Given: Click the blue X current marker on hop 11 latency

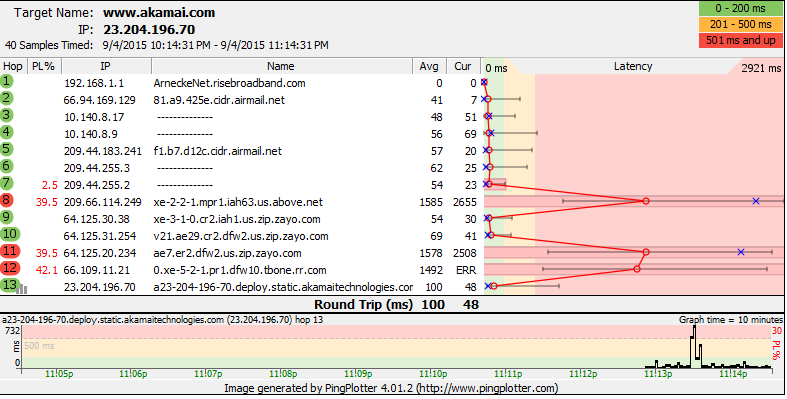Looking at the screenshot, I should point(741,252).
